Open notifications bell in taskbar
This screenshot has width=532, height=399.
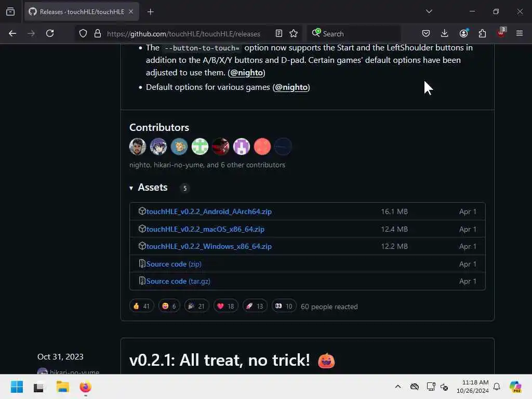(x=497, y=387)
